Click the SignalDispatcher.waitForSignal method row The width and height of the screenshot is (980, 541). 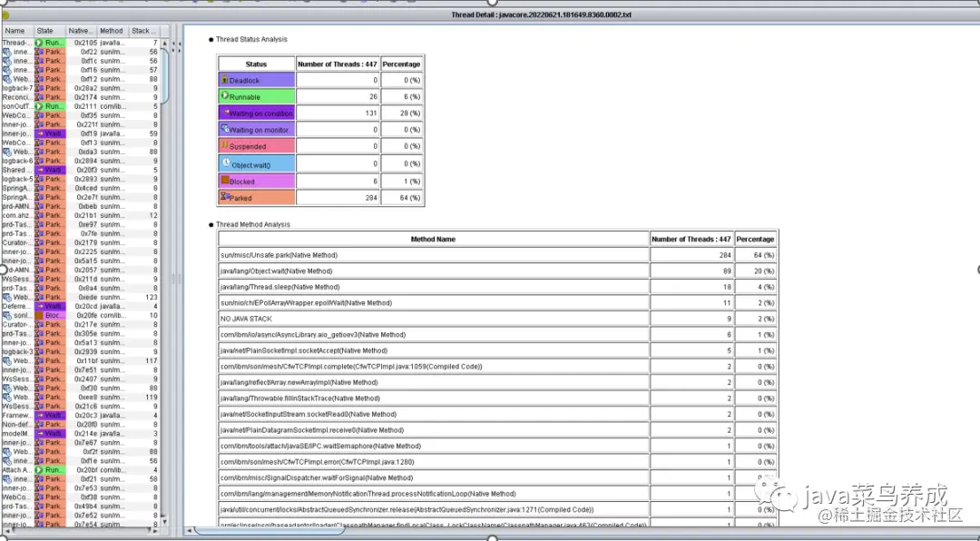pyautogui.click(x=497, y=477)
